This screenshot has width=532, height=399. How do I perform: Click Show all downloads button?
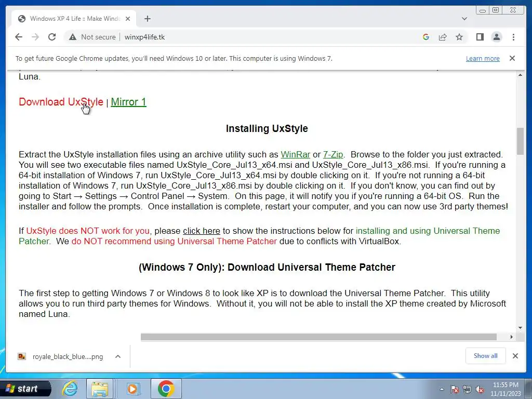[486, 356]
